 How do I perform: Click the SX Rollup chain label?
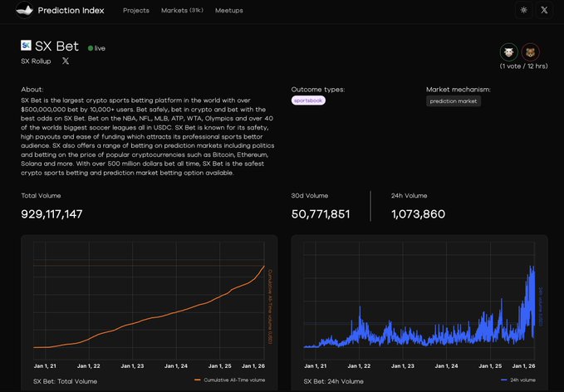point(36,61)
